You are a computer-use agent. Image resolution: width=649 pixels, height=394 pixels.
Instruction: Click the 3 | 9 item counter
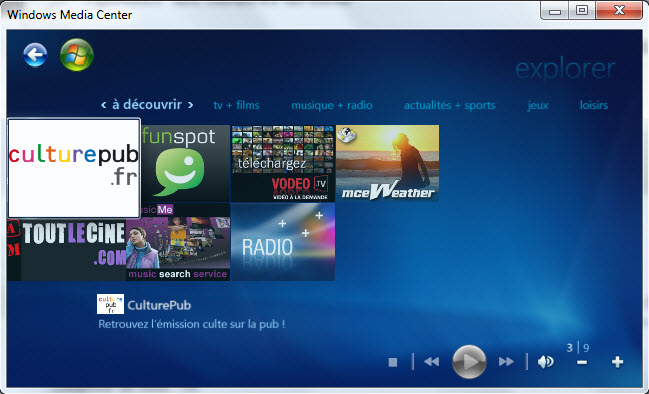578,348
